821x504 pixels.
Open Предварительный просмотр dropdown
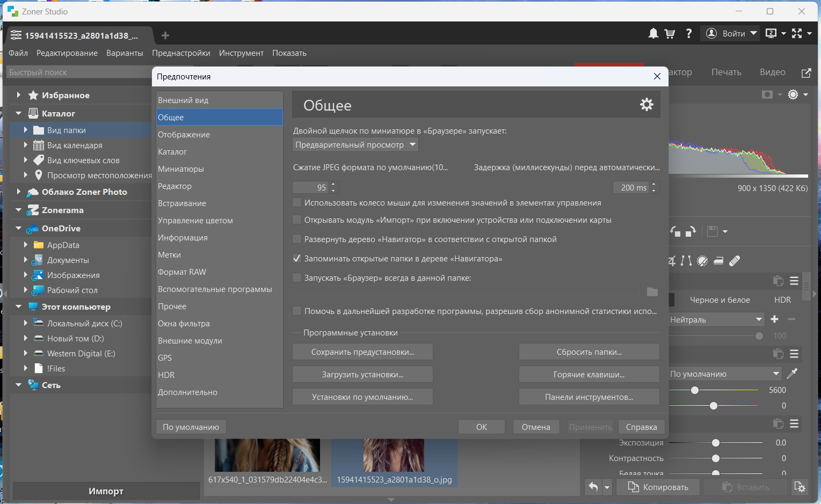click(x=355, y=145)
